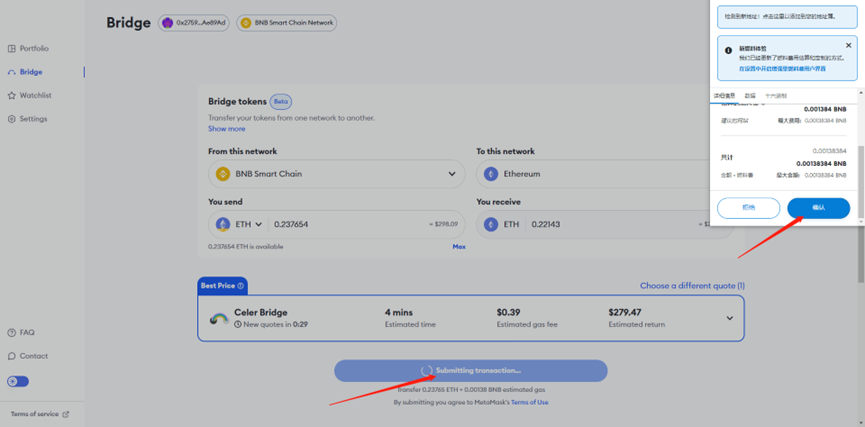Image resolution: width=865 pixels, height=427 pixels.
Task: Click the BNB Smart Chain Network chip
Action: point(287,23)
